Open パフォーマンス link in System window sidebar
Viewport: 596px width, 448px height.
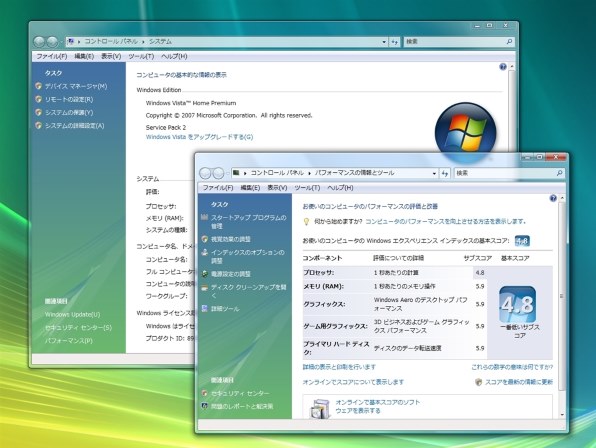click(x=68, y=341)
